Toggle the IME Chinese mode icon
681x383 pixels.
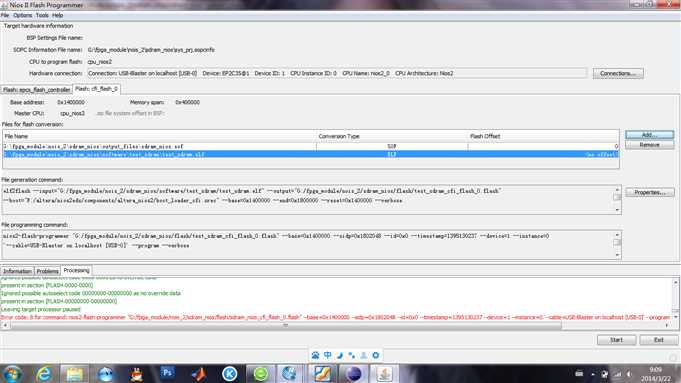click(327, 355)
